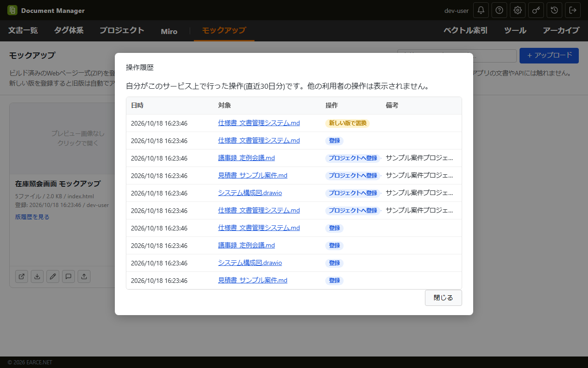
Task: Click the 対象 column header
Action: pyautogui.click(x=225, y=105)
